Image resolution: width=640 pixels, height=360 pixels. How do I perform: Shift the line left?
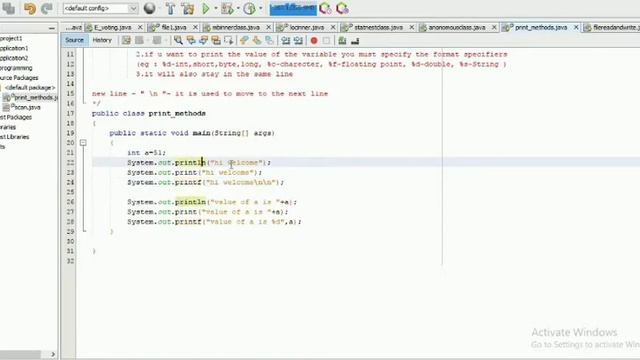point(286,40)
